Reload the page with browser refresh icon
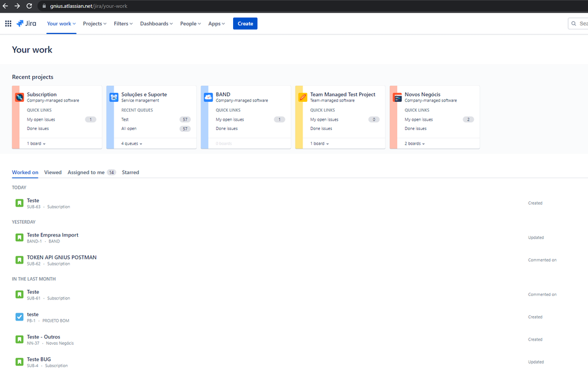588x376 pixels. 29,6
